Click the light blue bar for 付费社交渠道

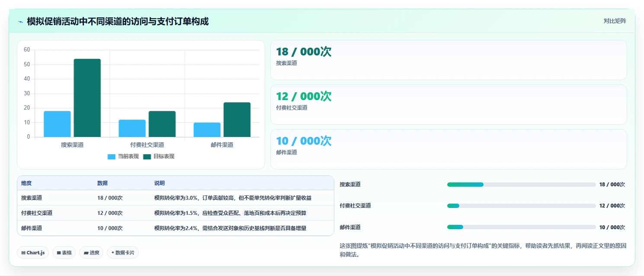click(132, 128)
